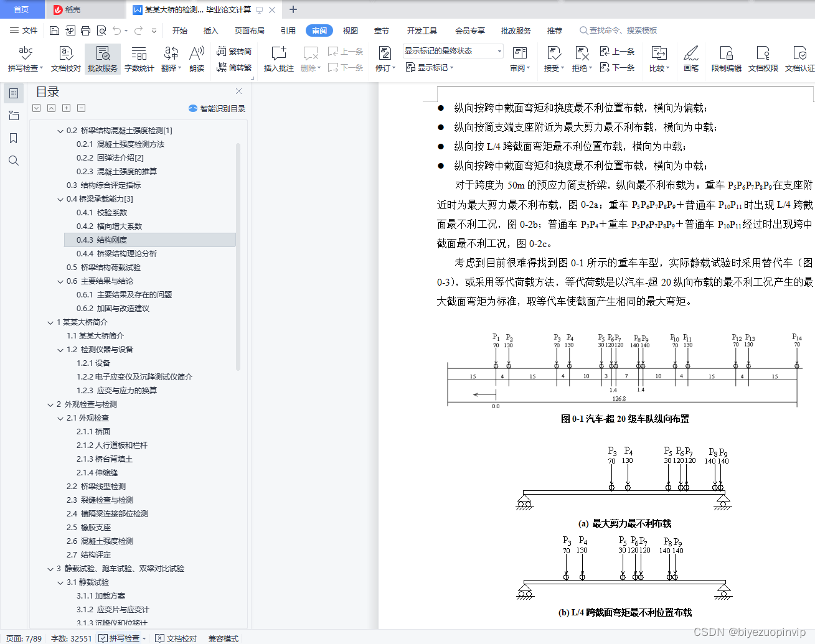Convert to traditional Chinese (繁转简)
Screen dimensions: 815x644
(234, 52)
